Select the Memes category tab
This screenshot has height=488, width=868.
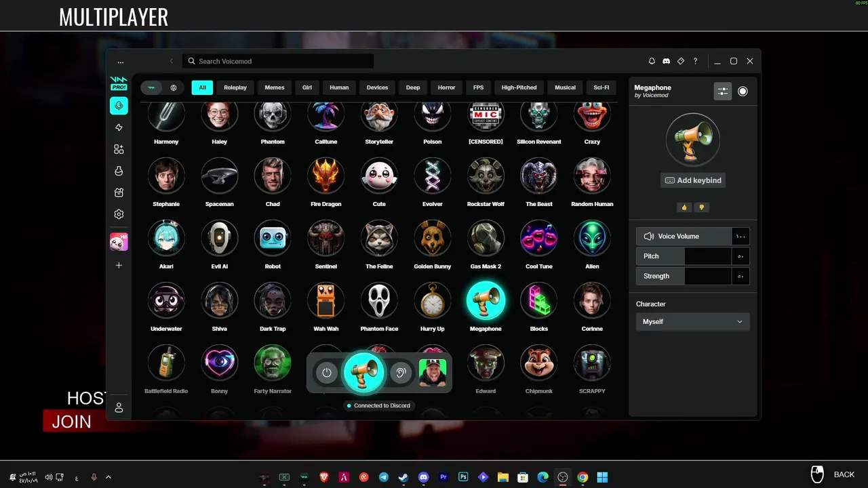tap(275, 87)
